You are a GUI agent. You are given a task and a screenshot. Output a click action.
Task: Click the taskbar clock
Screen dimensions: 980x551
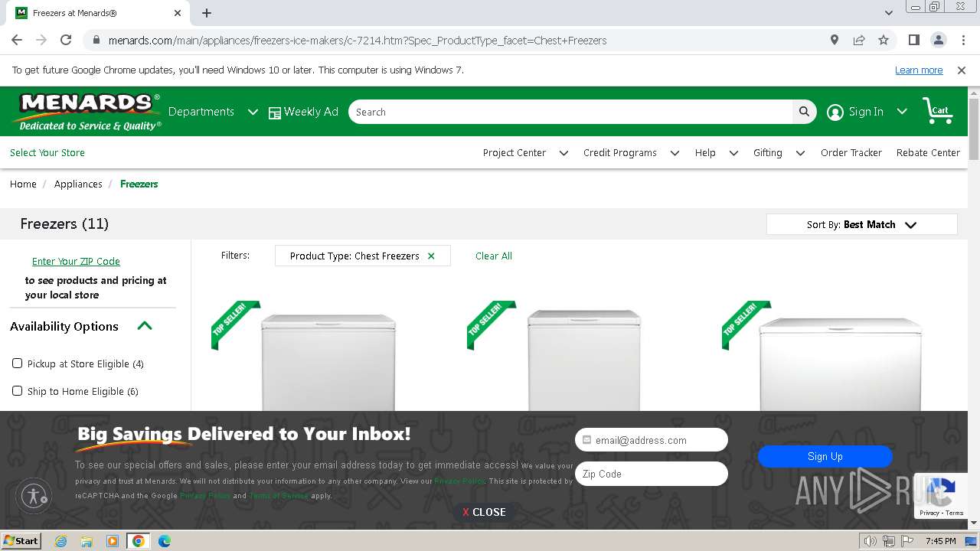[x=940, y=541]
